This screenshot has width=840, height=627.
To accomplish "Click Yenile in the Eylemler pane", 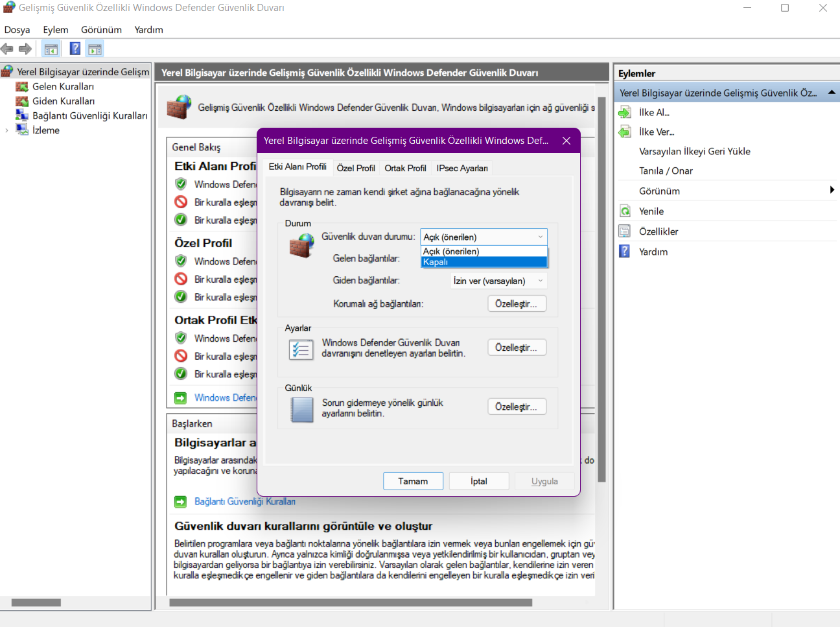I will (651, 211).
